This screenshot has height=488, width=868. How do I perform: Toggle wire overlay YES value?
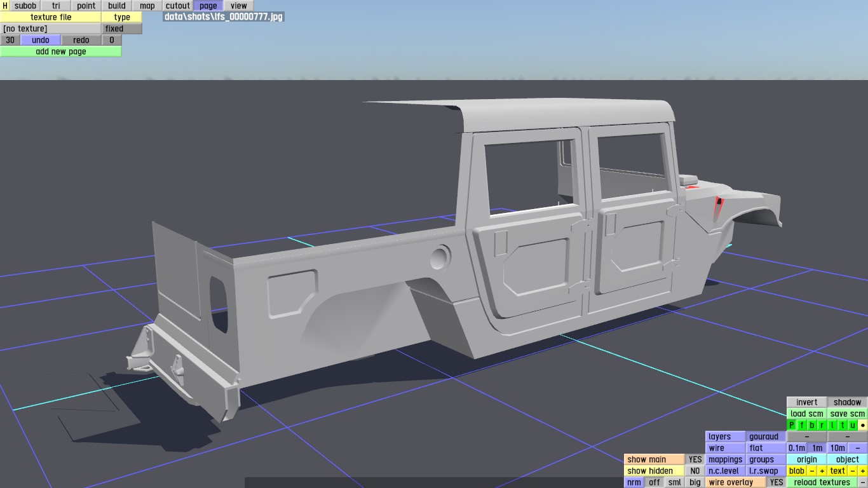point(776,482)
